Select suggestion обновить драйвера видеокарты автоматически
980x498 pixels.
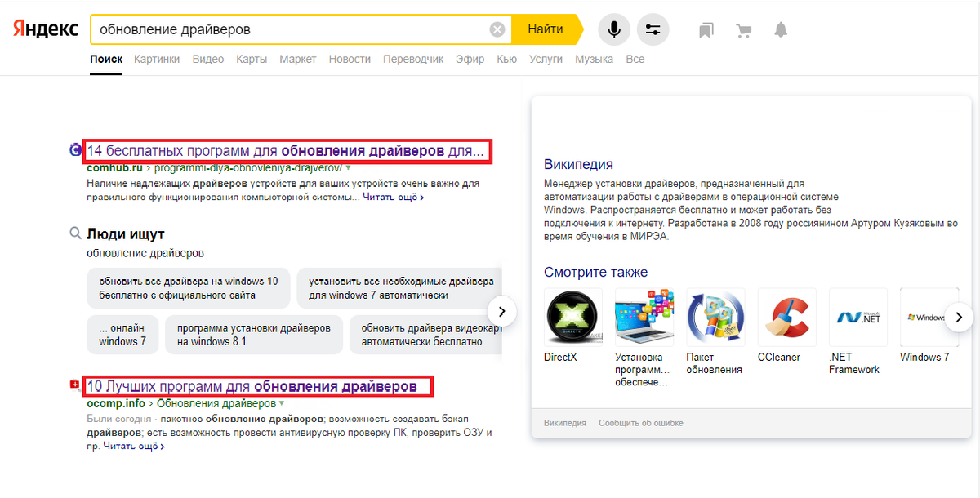[x=425, y=335]
